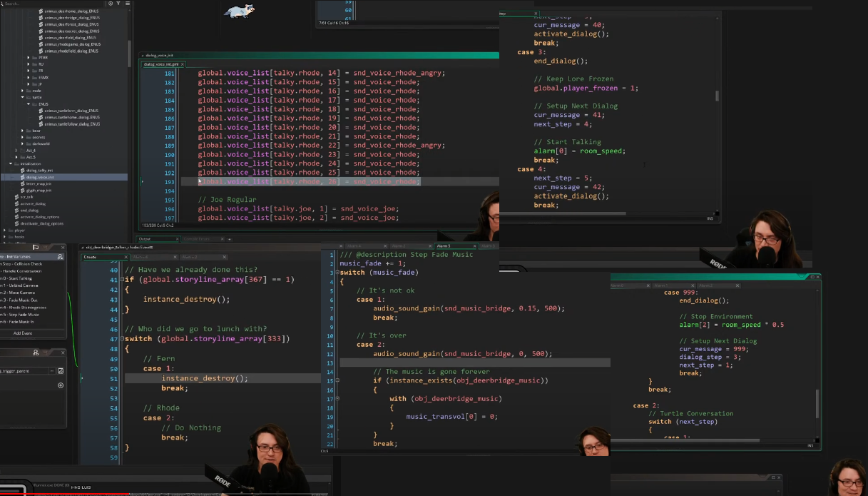Fold the switch block at line 3
This screenshot has height=496, width=868.
click(x=336, y=273)
